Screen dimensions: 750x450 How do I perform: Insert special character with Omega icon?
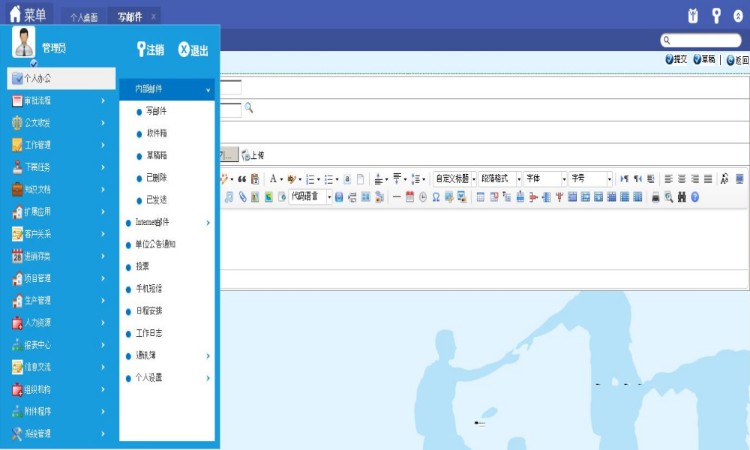coord(436,197)
